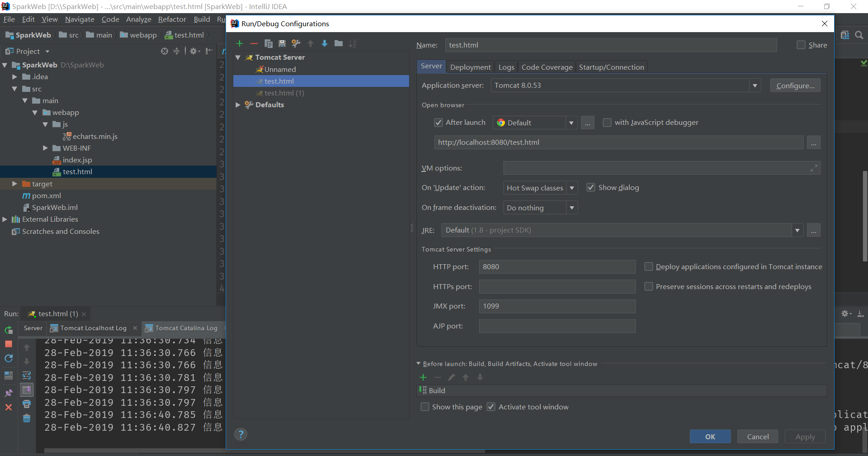
Task: Click the Name input field
Action: pyautogui.click(x=611, y=45)
